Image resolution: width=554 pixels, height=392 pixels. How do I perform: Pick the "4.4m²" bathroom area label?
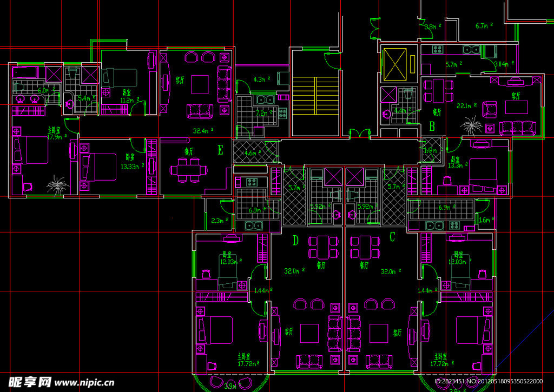click(403, 110)
